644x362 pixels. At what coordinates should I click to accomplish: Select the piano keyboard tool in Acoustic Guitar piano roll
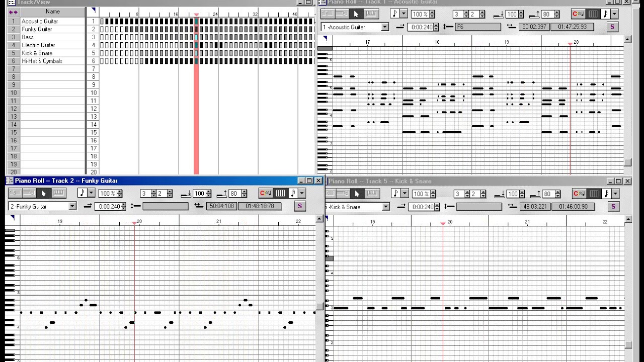(371, 14)
